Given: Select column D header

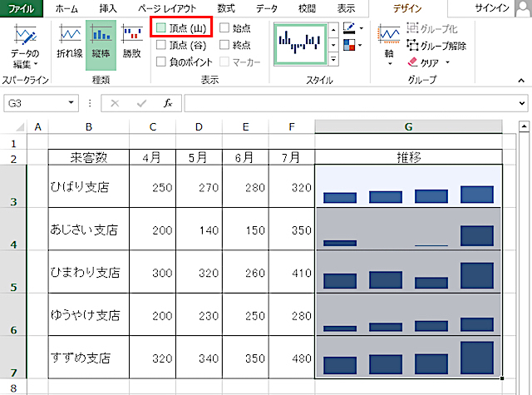Looking at the screenshot, I should click(x=199, y=127).
